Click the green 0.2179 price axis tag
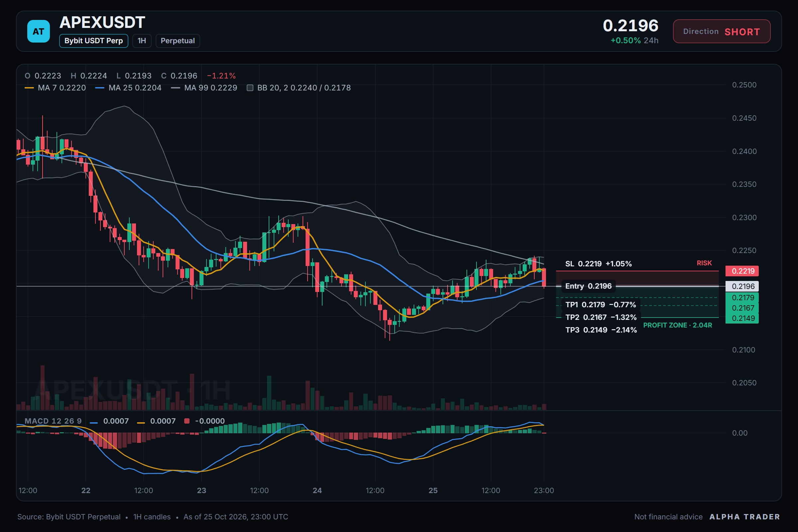The height and width of the screenshot is (532, 798). pyautogui.click(x=742, y=298)
